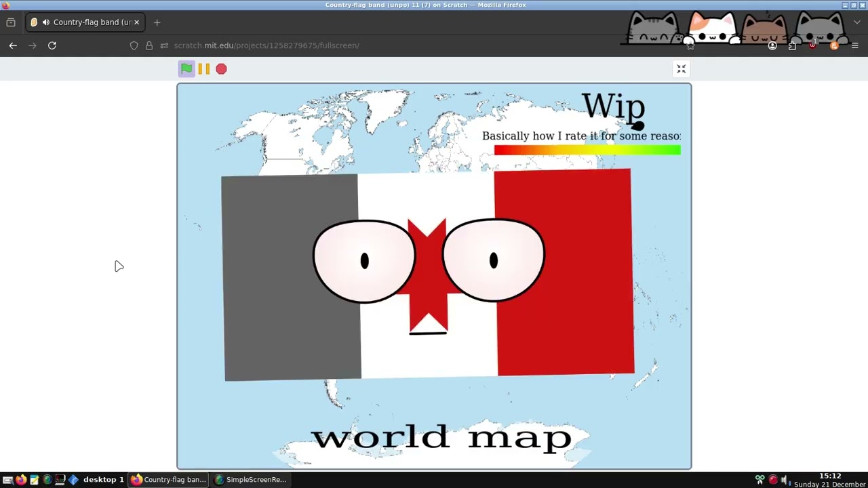The width and height of the screenshot is (868, 488).
Task: Reload the current Scratch page
Action: point(52,45)
